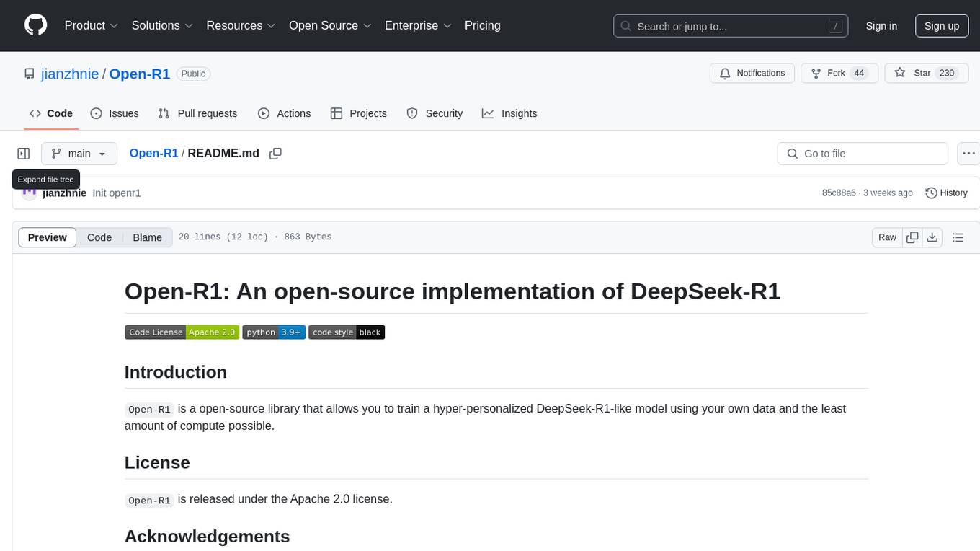Click the Open-R1 breadcrumb link
This screenshot has width=980, height=551.
tap(153, 154)
